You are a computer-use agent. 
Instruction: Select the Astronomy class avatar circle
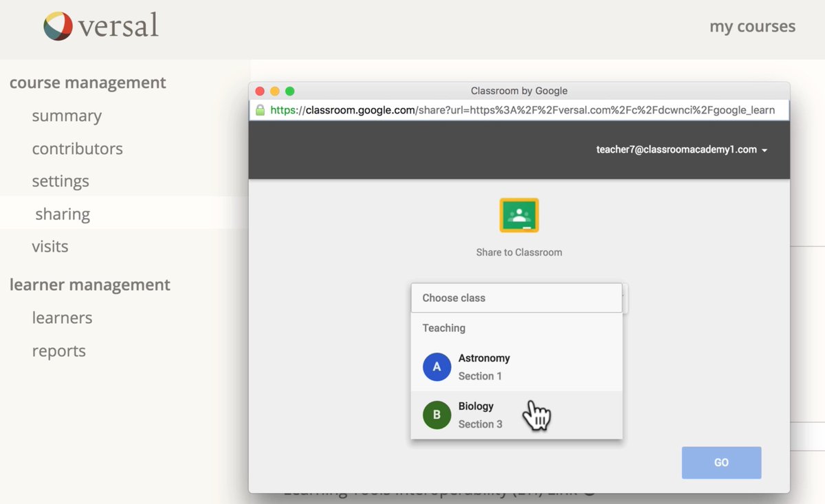[x=437, y=367]
